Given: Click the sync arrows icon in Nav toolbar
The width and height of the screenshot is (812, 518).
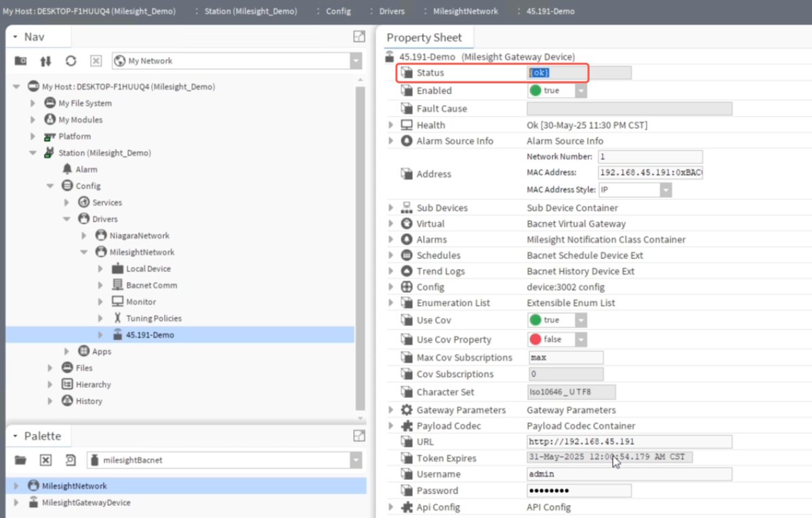Looking at the screenshot, I should [45, 61].
